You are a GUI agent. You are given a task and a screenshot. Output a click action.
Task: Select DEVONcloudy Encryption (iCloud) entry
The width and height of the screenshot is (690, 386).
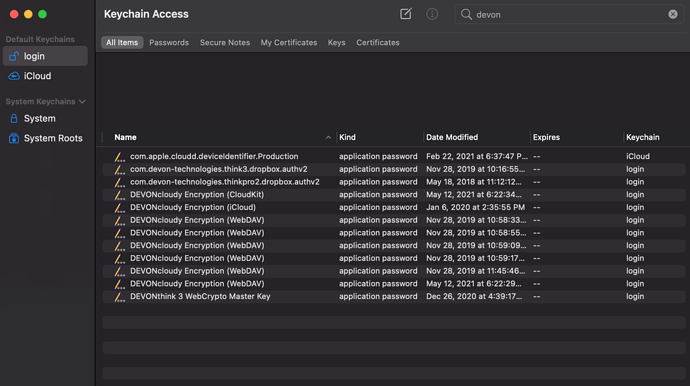click(394, 207)
